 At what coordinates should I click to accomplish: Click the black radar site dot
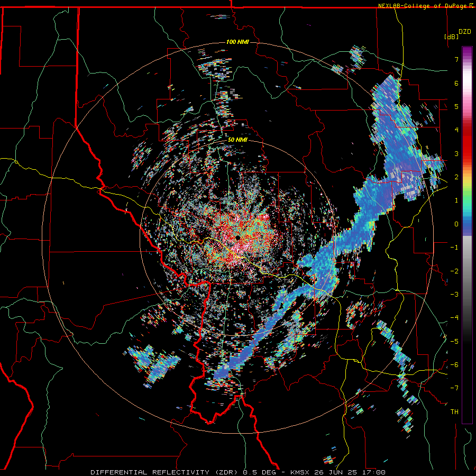click(x=237, y=237)
